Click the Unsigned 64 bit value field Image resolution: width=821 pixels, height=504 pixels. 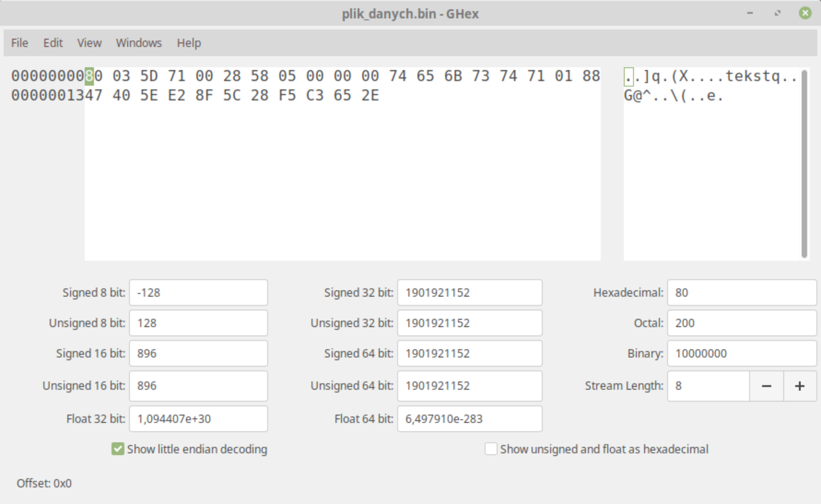coord(470,386)
